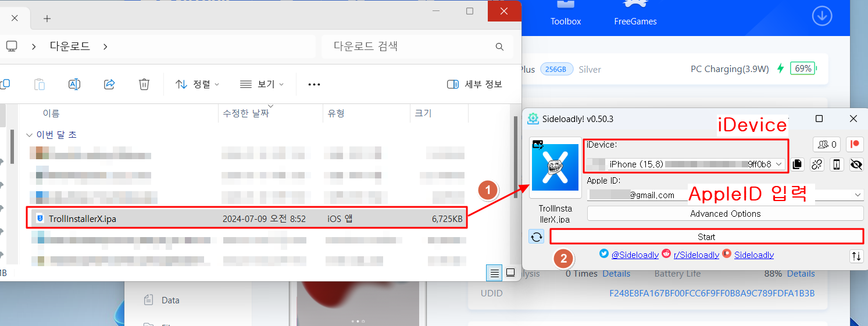The width and height of the screenshot is (868, 326).
Task: Click the copy UDID icon
Action: pos(797,164)
